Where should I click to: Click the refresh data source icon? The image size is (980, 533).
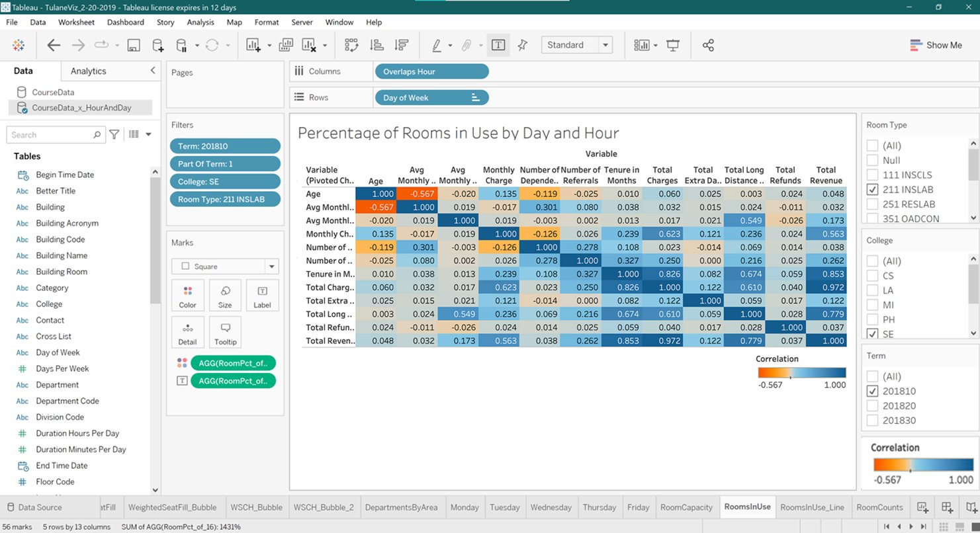click(x=212, y=45)
